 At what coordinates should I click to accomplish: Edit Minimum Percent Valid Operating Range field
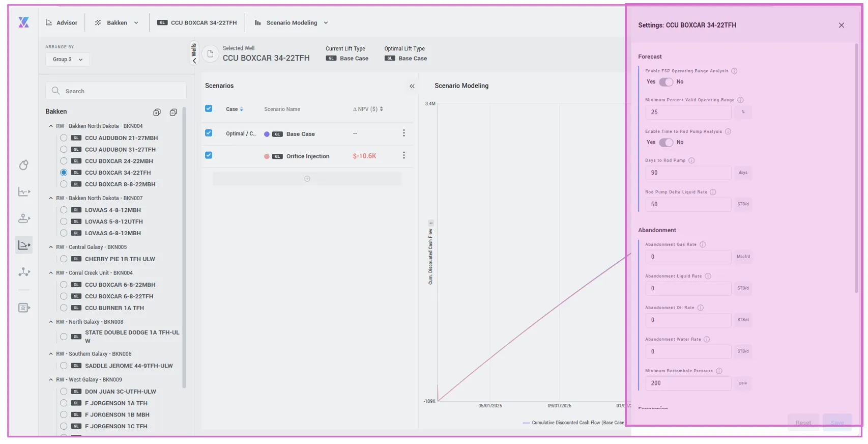point(688,112)
